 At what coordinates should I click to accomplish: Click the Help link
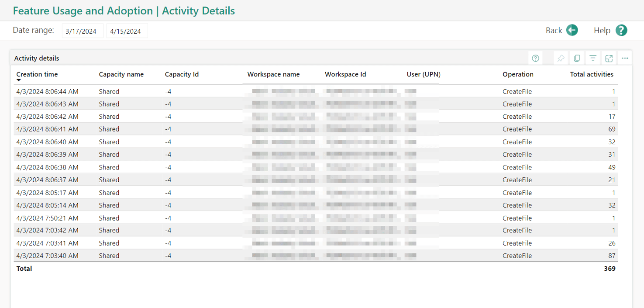[602, 30]
